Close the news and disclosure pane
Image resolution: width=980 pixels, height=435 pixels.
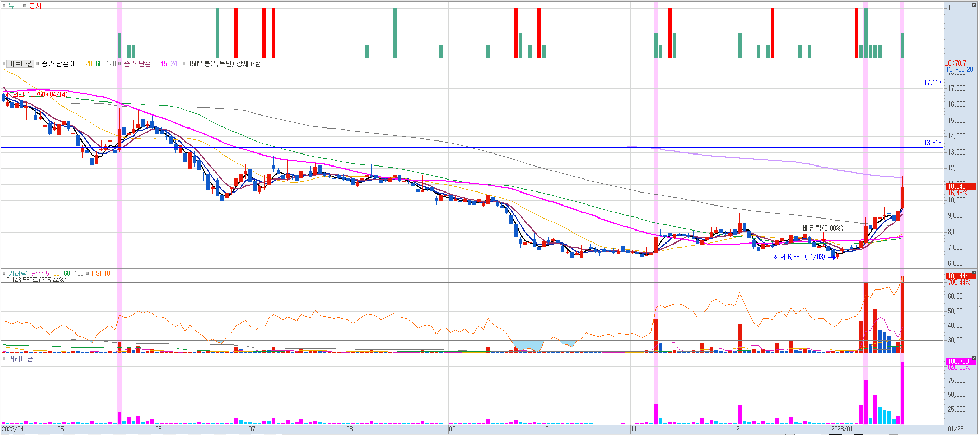click(974, 5)
